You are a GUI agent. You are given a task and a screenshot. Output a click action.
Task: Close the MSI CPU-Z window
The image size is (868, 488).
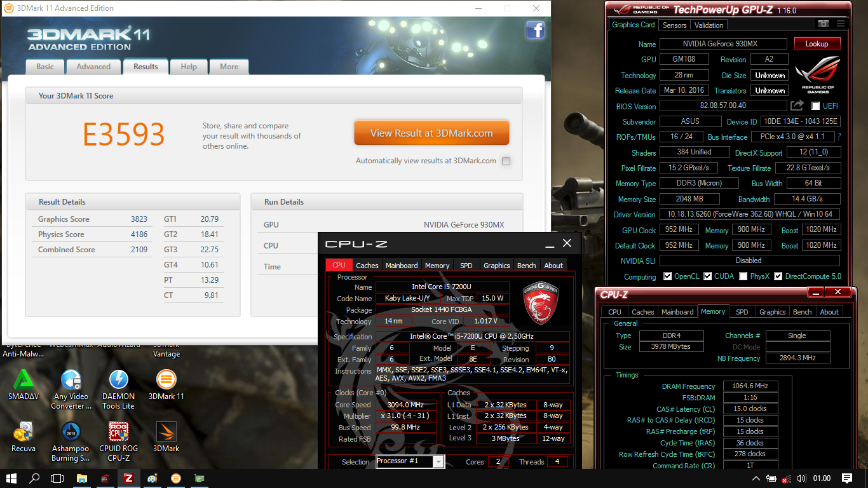pos(567,243)
